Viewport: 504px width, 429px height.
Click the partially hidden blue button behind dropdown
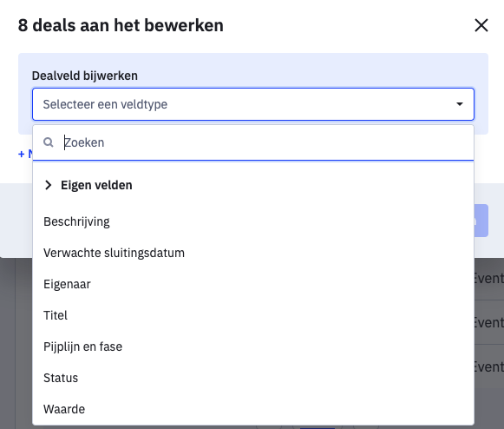[x=481, y=221]
